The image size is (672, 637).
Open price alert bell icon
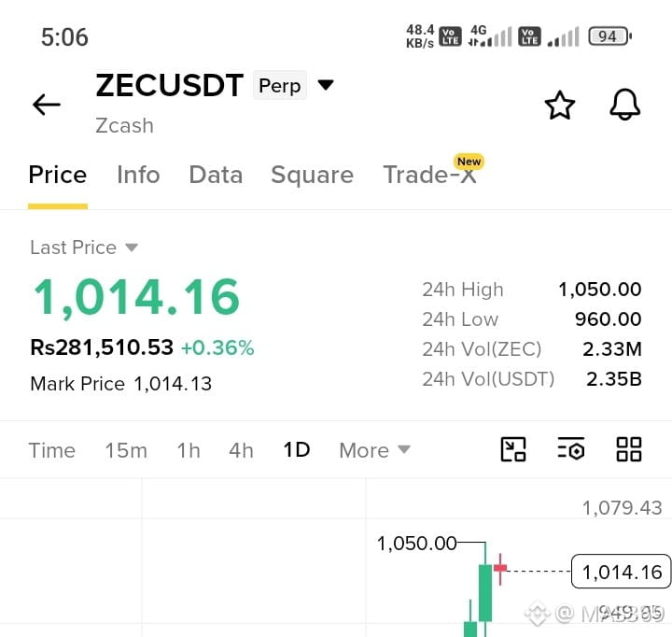pos(624,105)
